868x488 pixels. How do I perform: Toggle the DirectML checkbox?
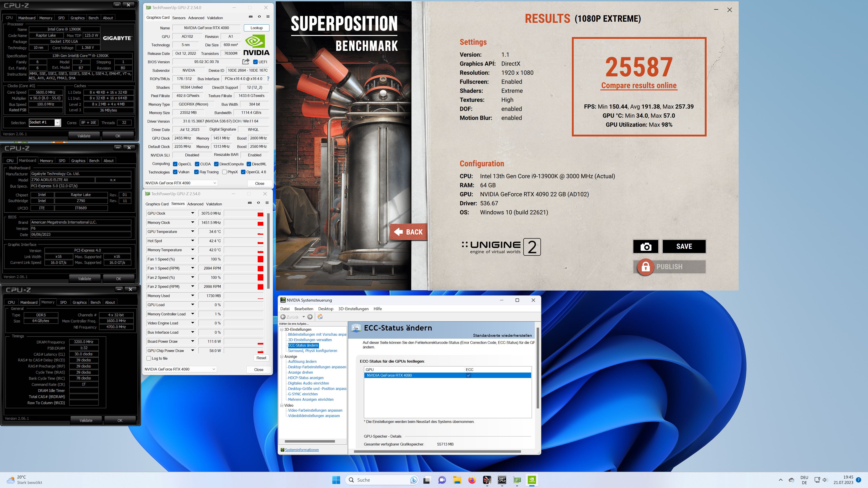click(249, 164)
